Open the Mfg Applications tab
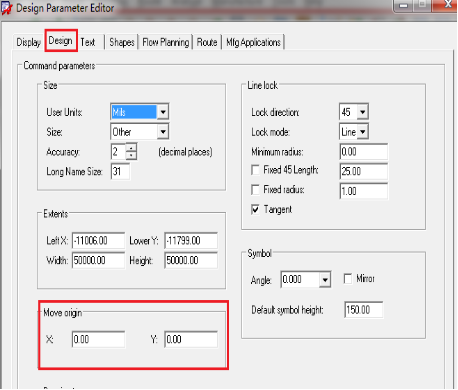 pyautogui.click(x=253, y=42)
